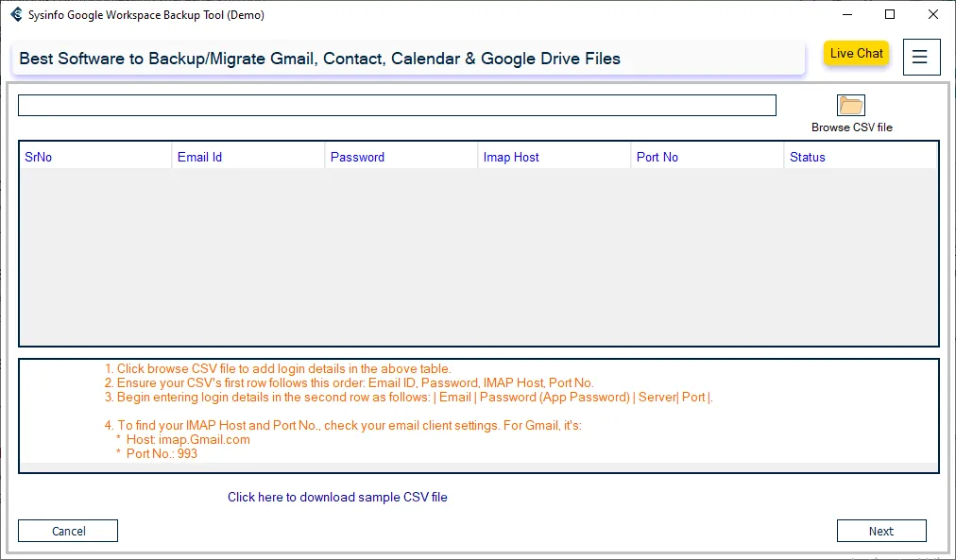Click the Sysinfo app logo in title bar
The image size is (956, 560).
(16, 14)
